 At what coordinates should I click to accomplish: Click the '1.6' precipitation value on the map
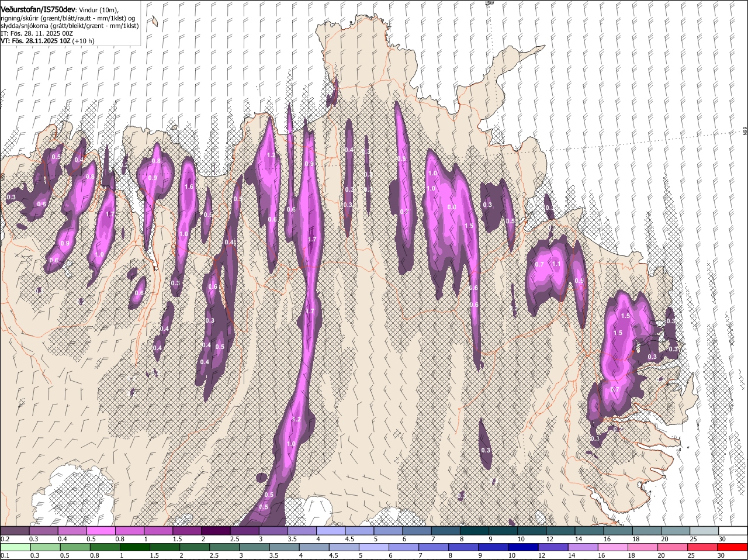(189, 187)
